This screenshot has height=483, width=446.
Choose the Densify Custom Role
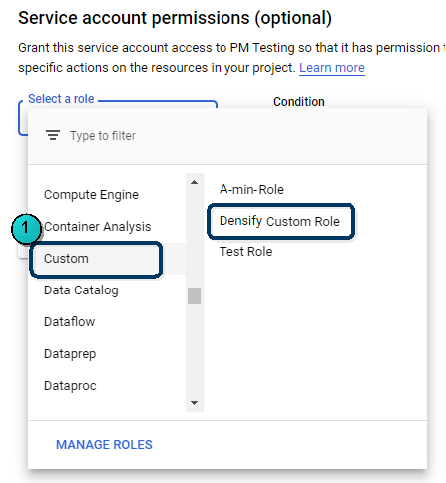click(281, 221)
